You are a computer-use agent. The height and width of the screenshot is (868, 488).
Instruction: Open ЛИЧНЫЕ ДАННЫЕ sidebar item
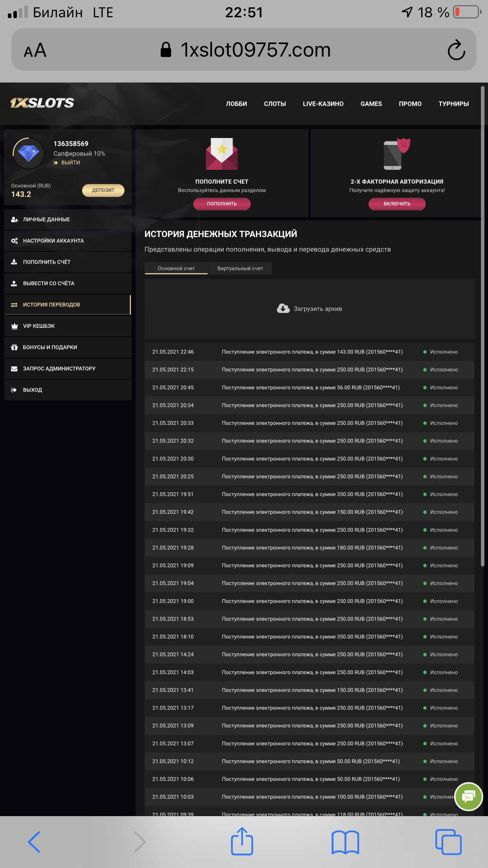click(68, 219)
